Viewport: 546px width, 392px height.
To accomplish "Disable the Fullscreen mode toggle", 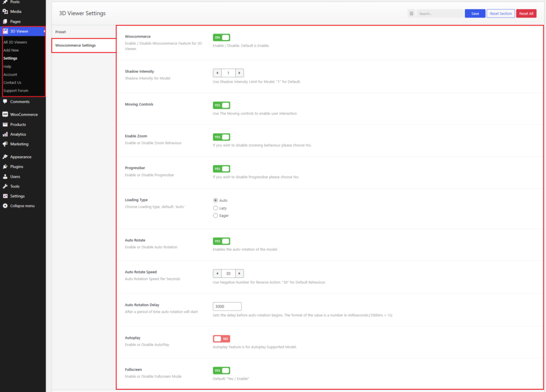I will point(221,370).
